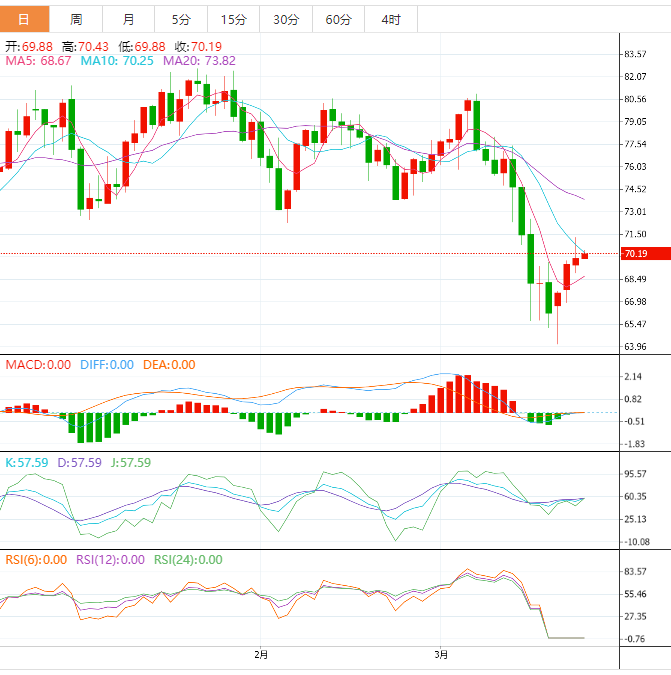Show the 30分 interval chart
The width and height of the screenshot is (671, 675).
tap(285, 19)
